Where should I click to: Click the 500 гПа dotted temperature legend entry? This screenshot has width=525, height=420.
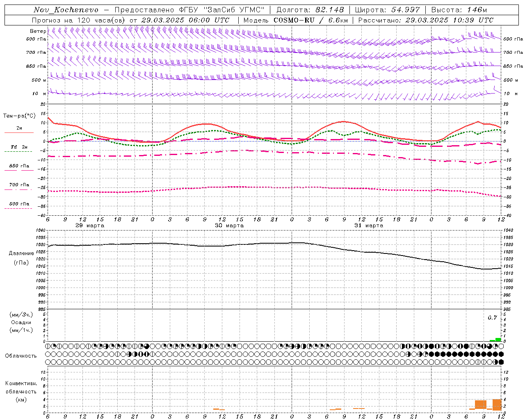pos(19,204)
